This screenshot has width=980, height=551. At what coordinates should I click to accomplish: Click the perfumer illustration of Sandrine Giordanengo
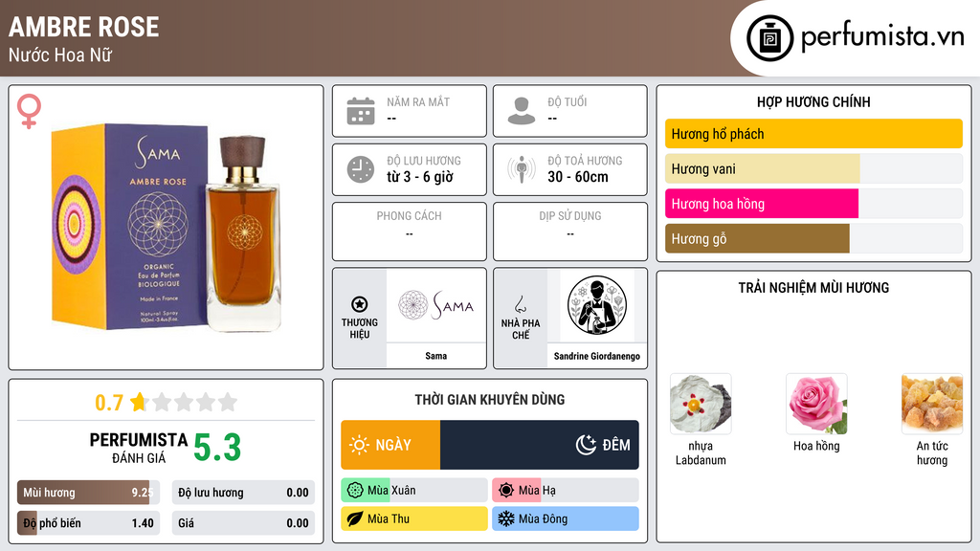597,305
